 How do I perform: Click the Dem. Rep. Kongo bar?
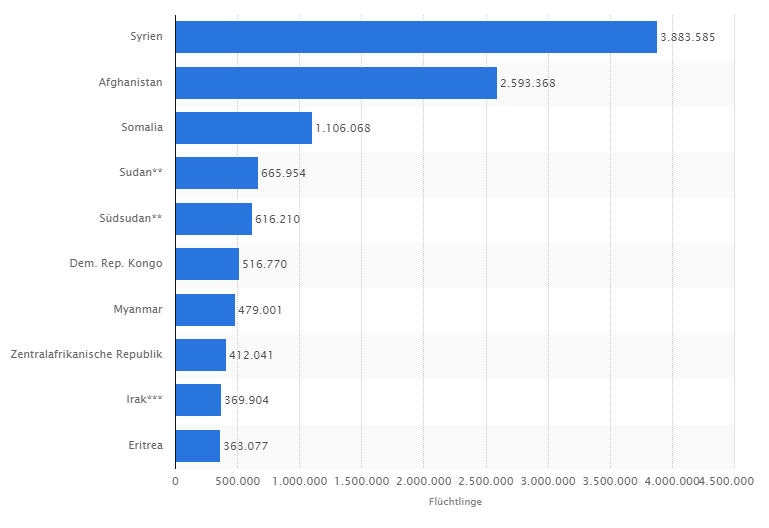(207, 264)
